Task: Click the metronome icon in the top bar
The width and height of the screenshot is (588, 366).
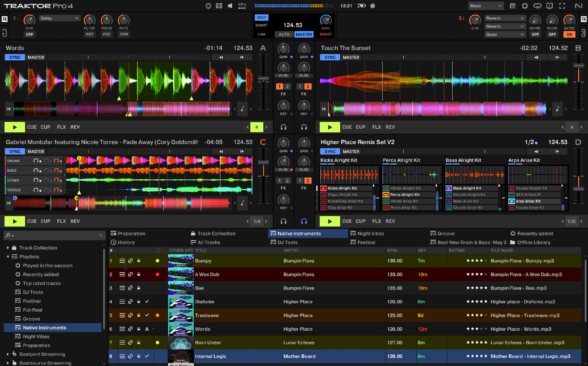Action: [x=208, y=5]
